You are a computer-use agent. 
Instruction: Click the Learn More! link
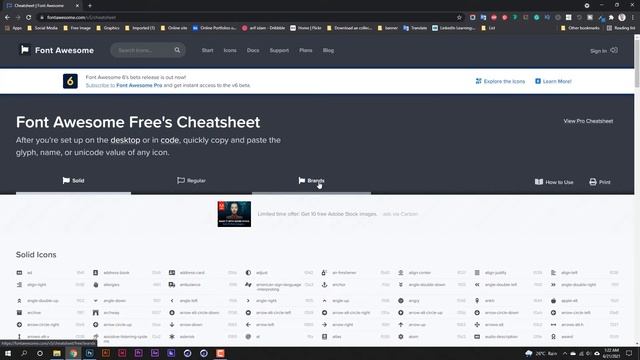click(553, 81)
